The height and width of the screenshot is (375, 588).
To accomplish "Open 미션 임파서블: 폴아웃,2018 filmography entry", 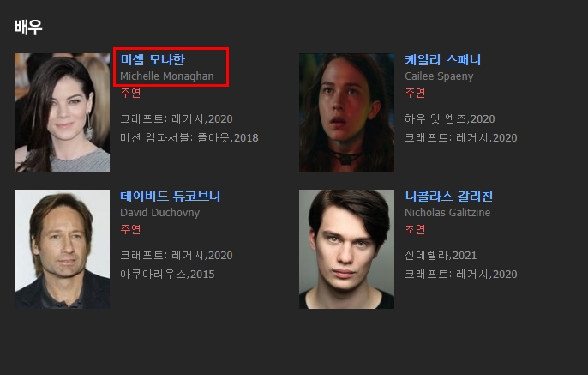I will coord(189,138).
